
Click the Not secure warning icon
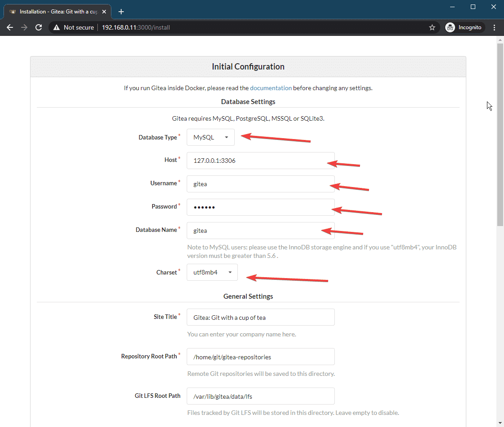click(x=57, y=27)
